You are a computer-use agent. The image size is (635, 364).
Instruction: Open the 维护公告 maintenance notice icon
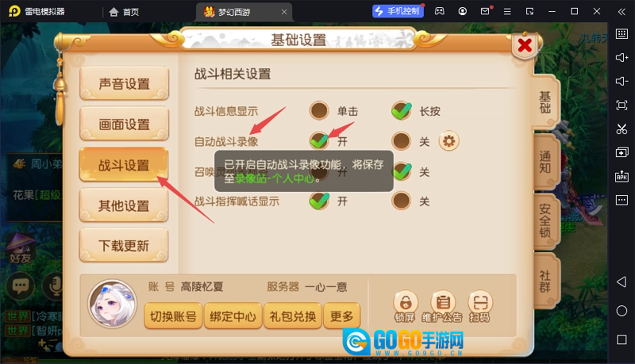(x=442, y=306)
